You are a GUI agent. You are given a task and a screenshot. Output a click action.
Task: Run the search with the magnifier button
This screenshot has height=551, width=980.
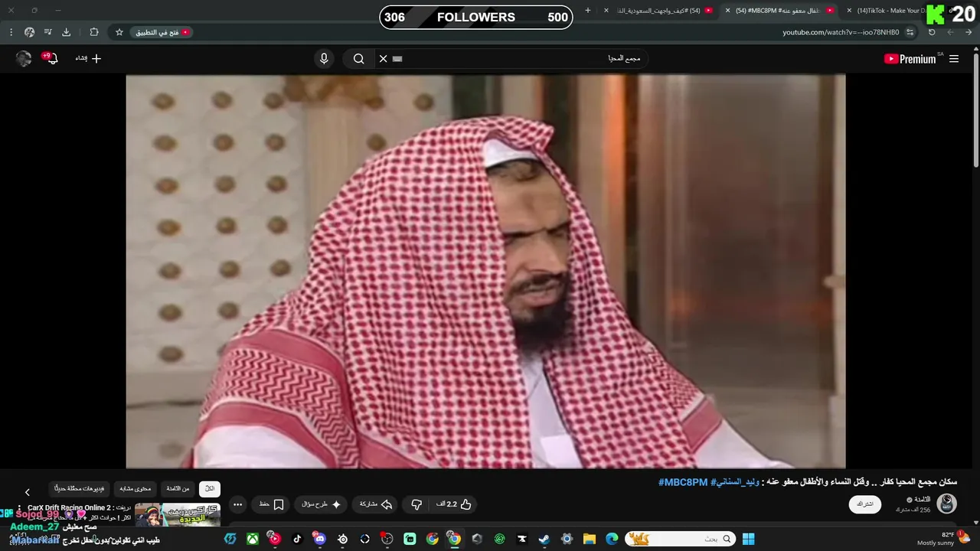[x=358, y=59]
